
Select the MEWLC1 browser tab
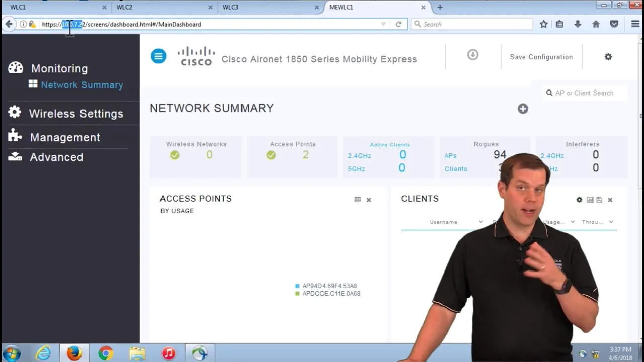coord(376,7)
